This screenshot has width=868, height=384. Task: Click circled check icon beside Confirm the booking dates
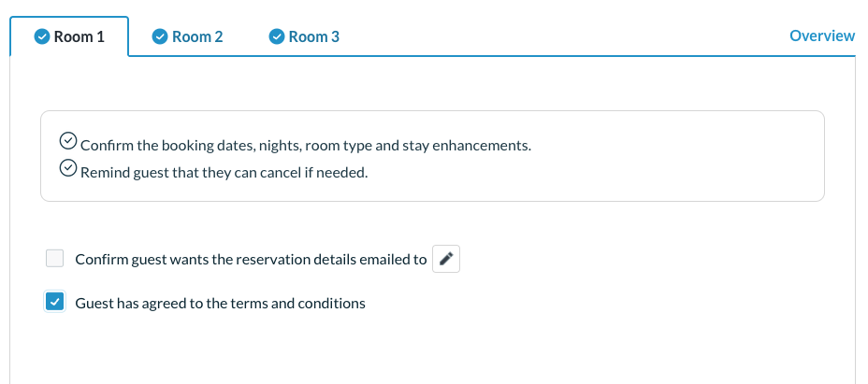coord(68,141)
